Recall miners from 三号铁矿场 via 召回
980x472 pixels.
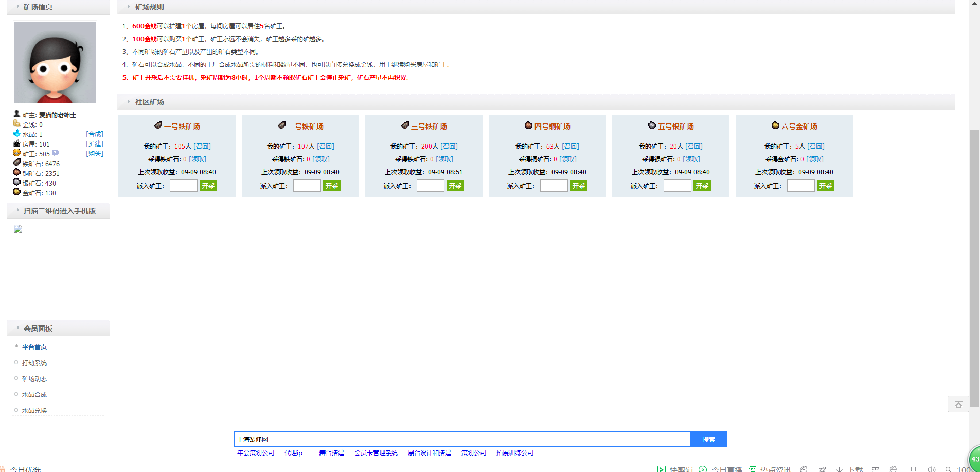(x=449, y=147)
